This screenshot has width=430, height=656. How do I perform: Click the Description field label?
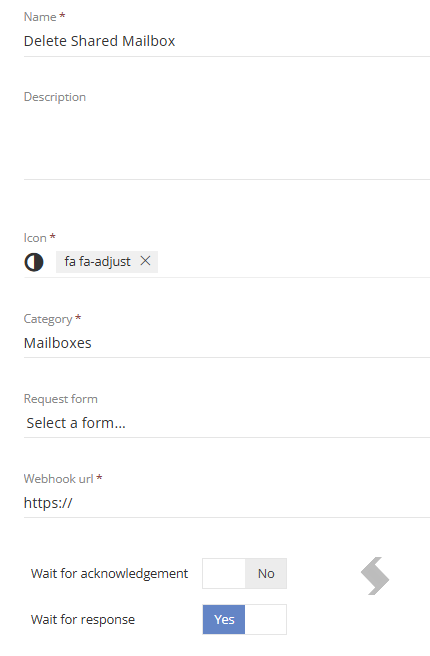coord(55,97)
